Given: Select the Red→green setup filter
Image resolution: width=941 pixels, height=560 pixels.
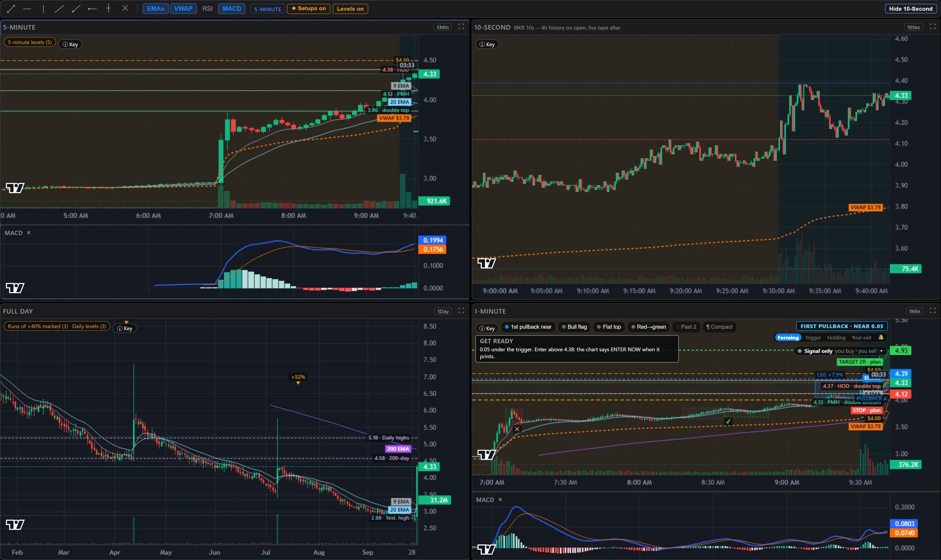Looking at the screenshot, I should point(649,327).
